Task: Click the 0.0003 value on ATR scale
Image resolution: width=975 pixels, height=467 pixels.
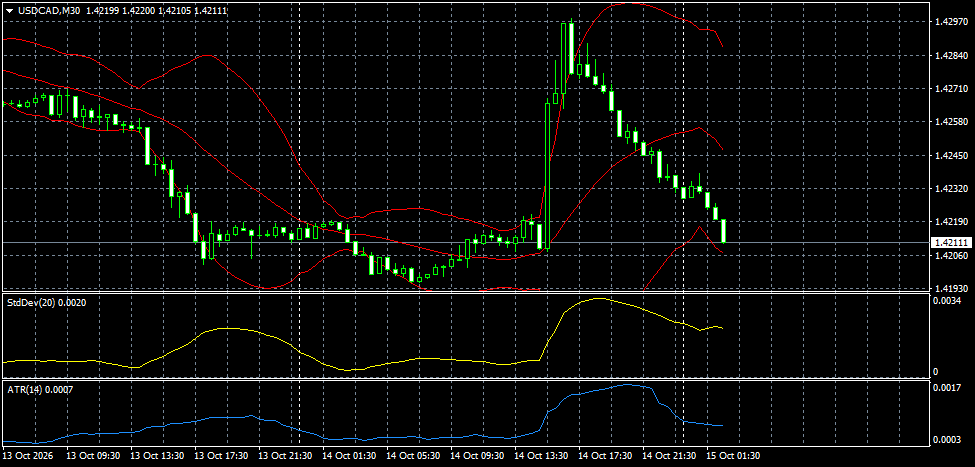Action: [948, 440]
